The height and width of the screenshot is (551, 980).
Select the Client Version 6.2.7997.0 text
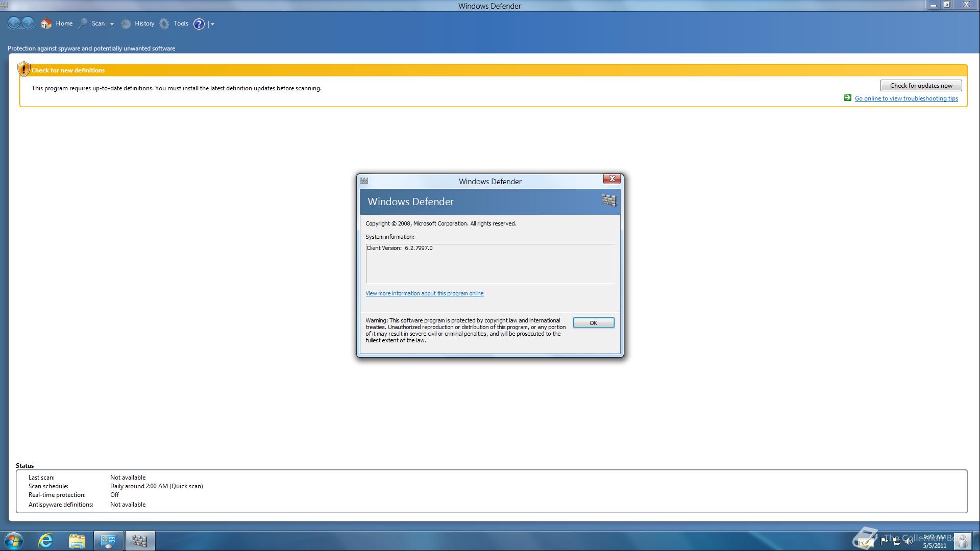[399, 248]
